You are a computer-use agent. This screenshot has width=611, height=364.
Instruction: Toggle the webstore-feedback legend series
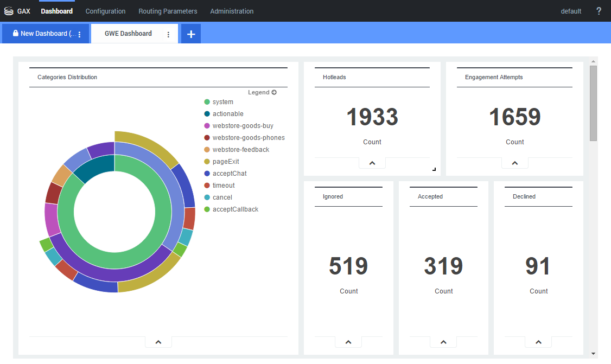point(240,150)
